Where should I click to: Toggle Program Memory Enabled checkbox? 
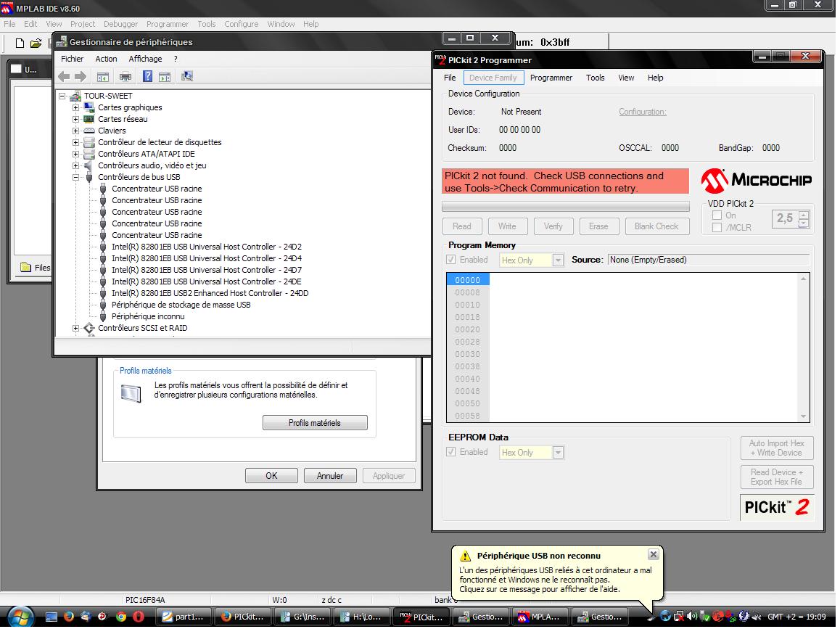click(451, 260)
